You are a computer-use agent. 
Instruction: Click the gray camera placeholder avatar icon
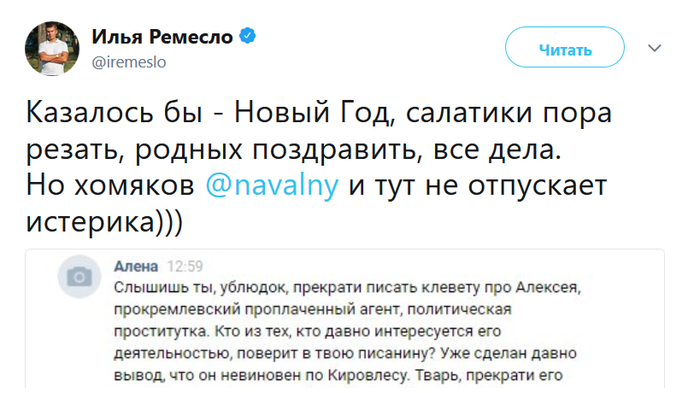79,277
